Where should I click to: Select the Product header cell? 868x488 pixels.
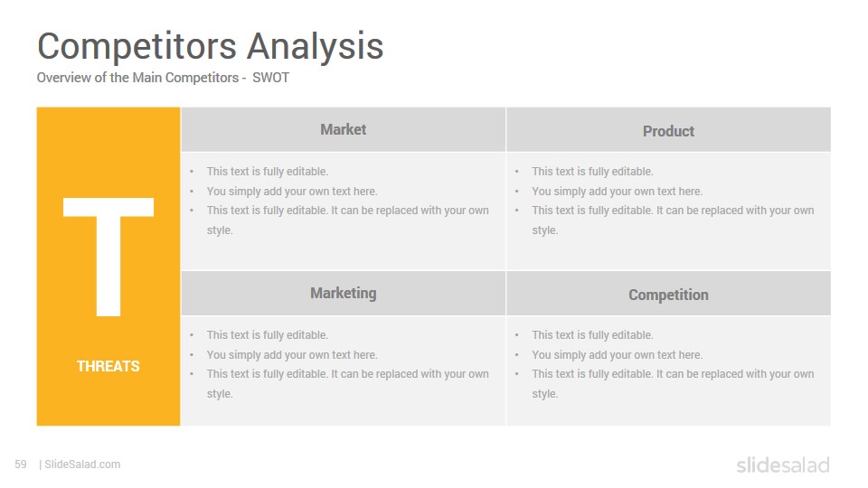click(x=668, y=129)
